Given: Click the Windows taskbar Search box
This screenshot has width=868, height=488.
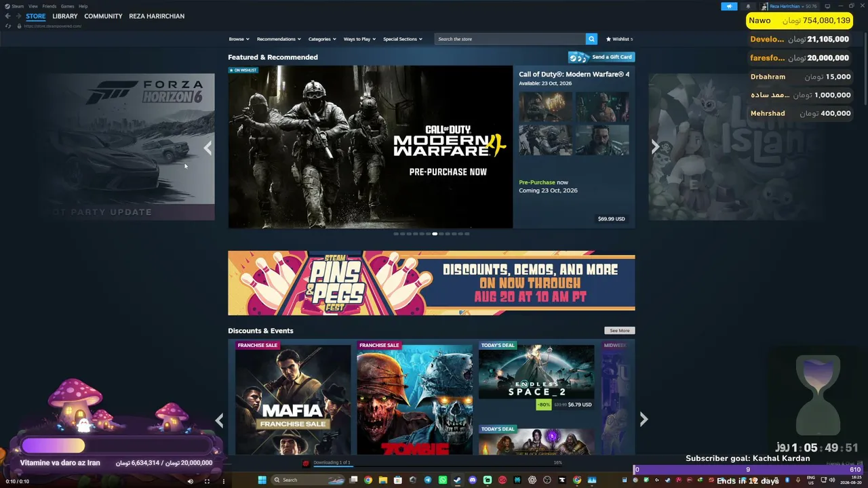Looking at the screenshot, I should (309, 480).
